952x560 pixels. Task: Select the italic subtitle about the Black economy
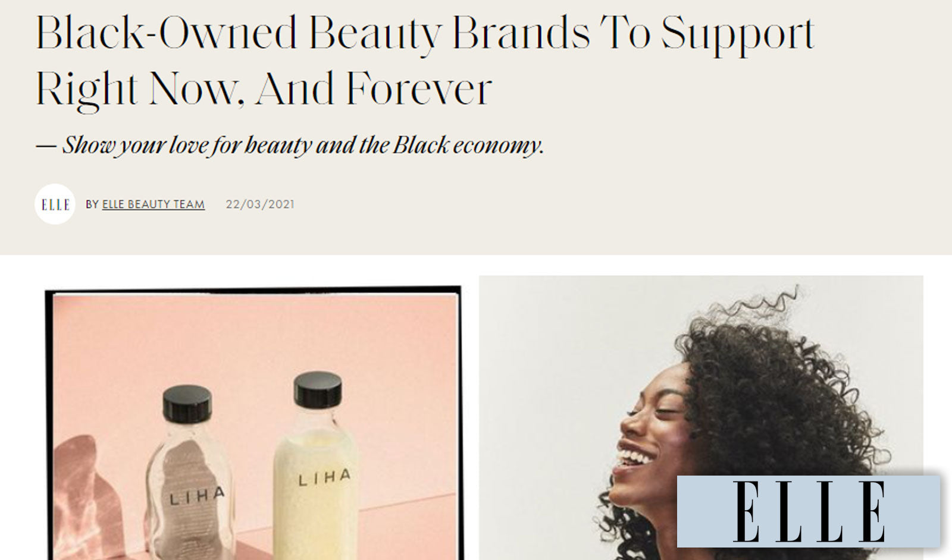coord(290,145)
